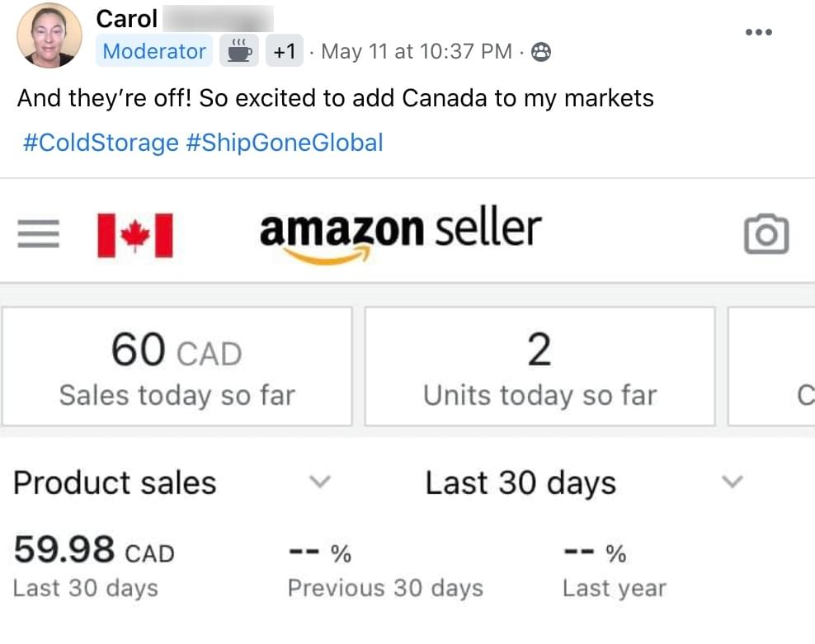Open the post timestamp May 11 link
The height and width of the screenshot is (644, 815).
point(416,51)
